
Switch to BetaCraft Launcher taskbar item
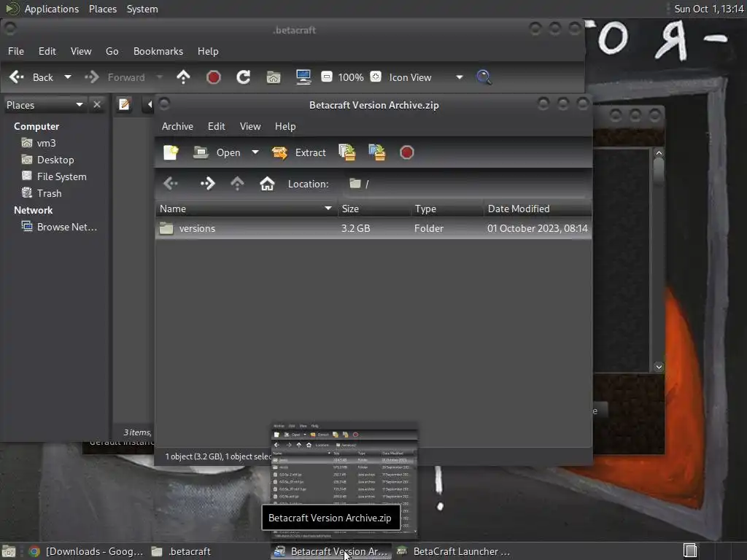coord(454,551)
